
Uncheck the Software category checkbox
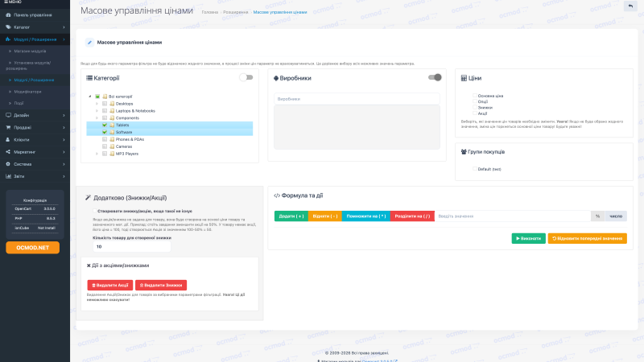tap(105, 132)
